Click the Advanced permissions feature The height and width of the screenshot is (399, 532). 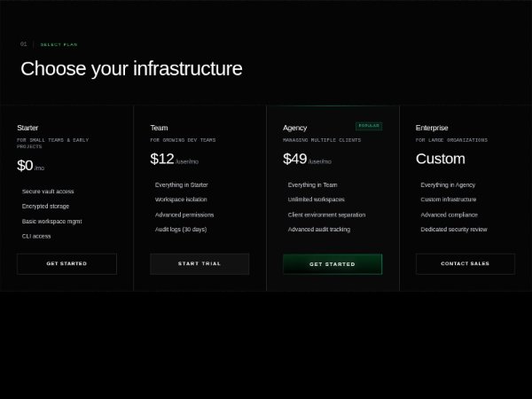184,215
